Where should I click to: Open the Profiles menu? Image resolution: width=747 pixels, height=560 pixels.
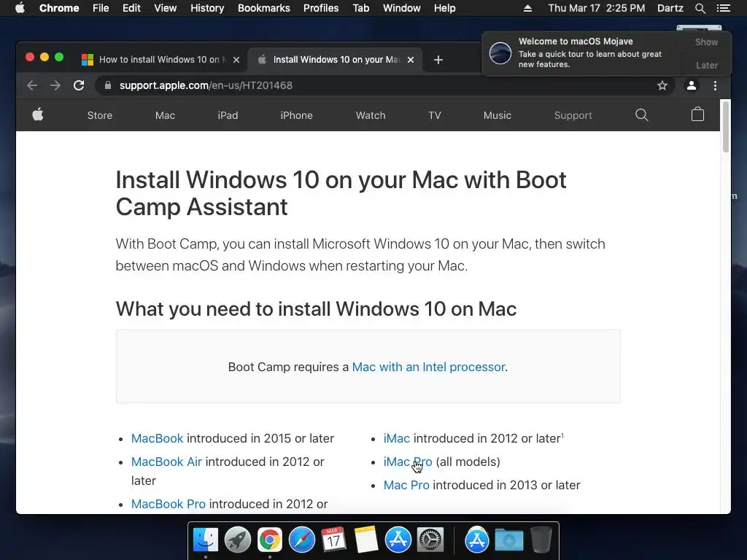pyautogui.click(x=321, y=8)
